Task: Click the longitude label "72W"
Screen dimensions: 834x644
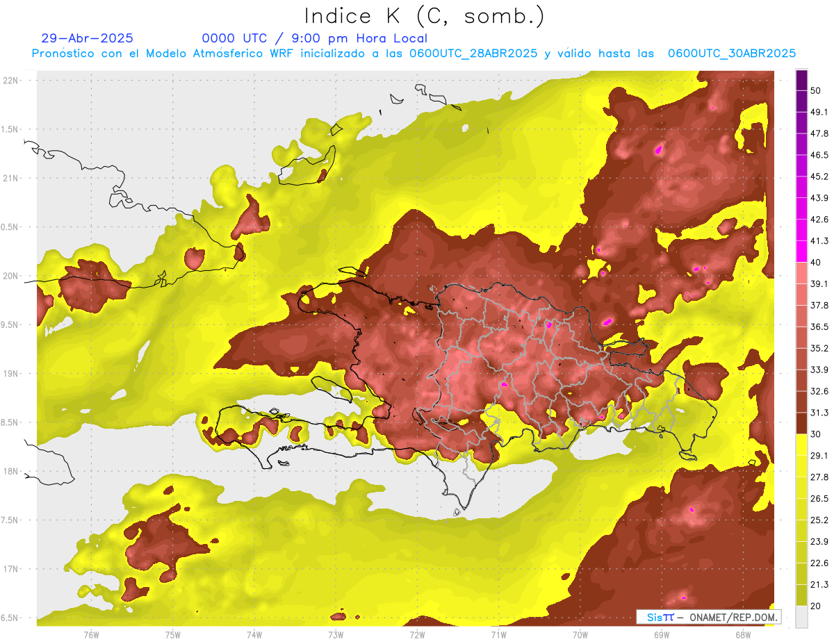Action: coord(417,635)
